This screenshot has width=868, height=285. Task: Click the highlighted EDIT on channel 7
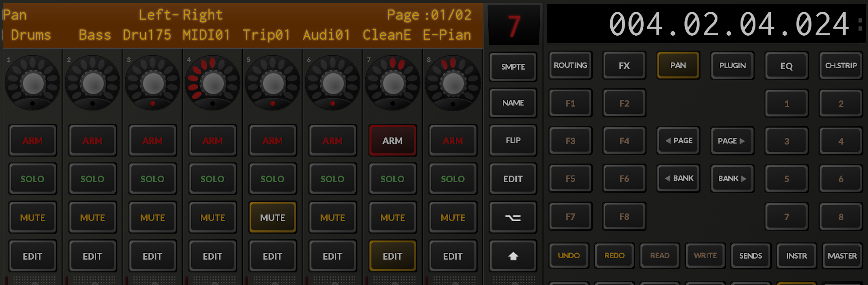pos(392,256)
